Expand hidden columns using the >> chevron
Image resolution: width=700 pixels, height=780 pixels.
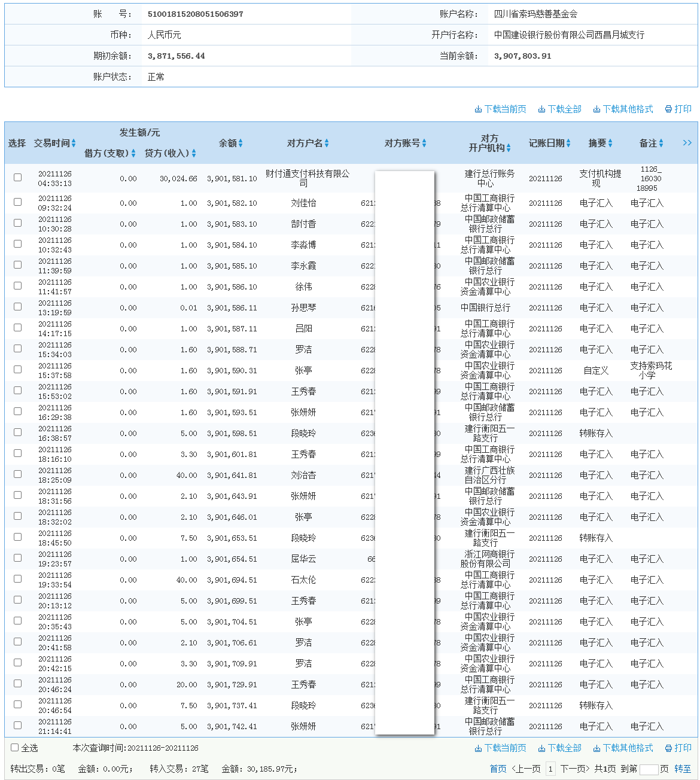click(687, 143)
